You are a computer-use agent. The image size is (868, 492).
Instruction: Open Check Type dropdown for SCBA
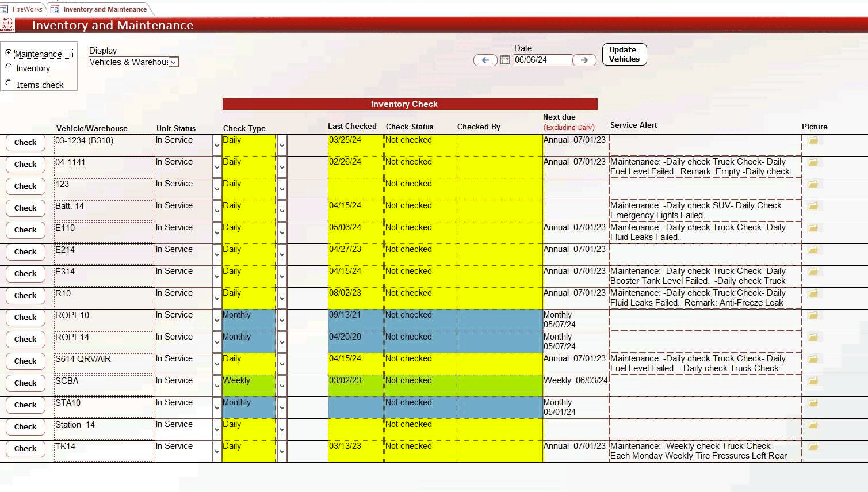coord(282,386)
